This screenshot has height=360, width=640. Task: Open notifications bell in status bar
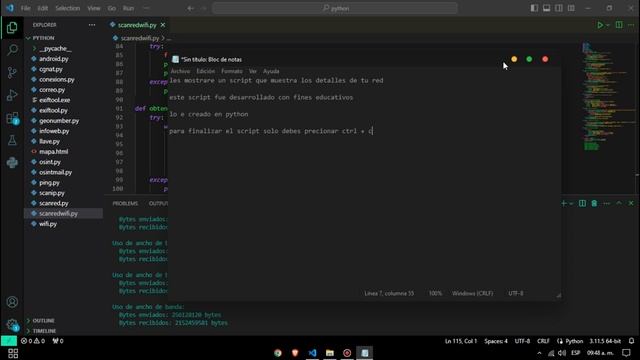coord(631,341)
